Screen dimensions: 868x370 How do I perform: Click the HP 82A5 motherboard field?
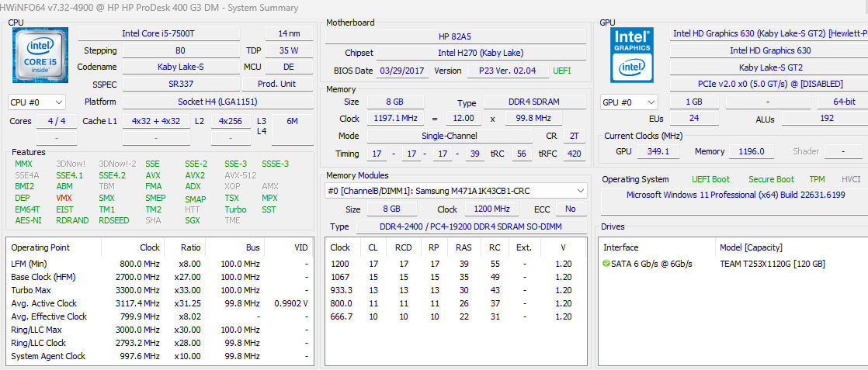pos(456,36)
